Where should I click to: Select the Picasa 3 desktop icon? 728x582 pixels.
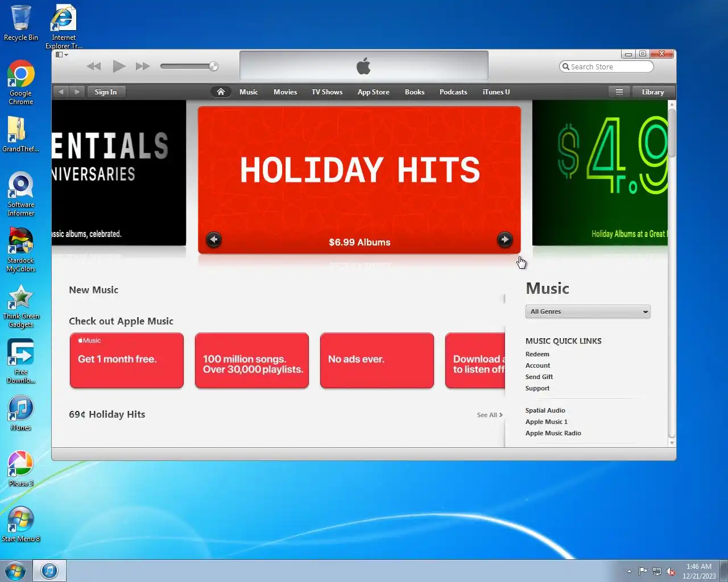[21, 468]
